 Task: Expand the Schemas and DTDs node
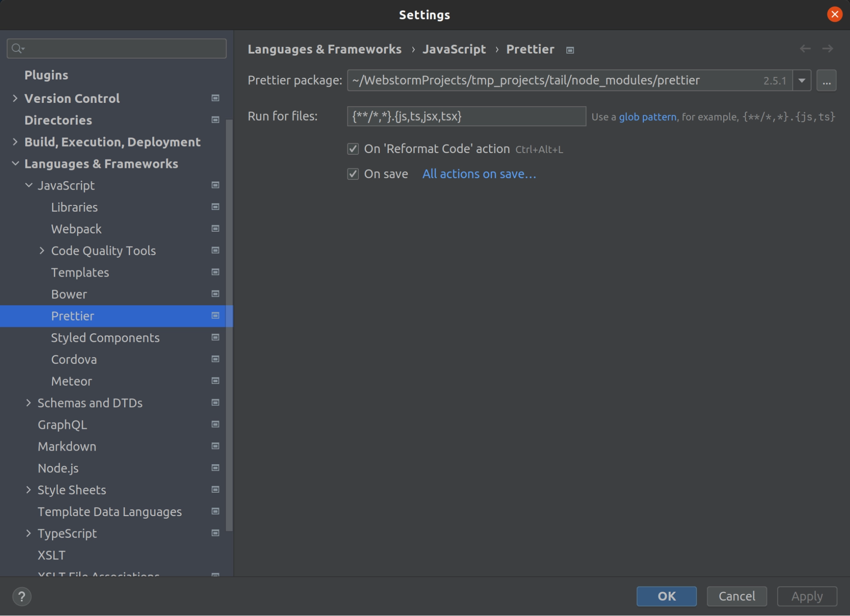(28, 403)
